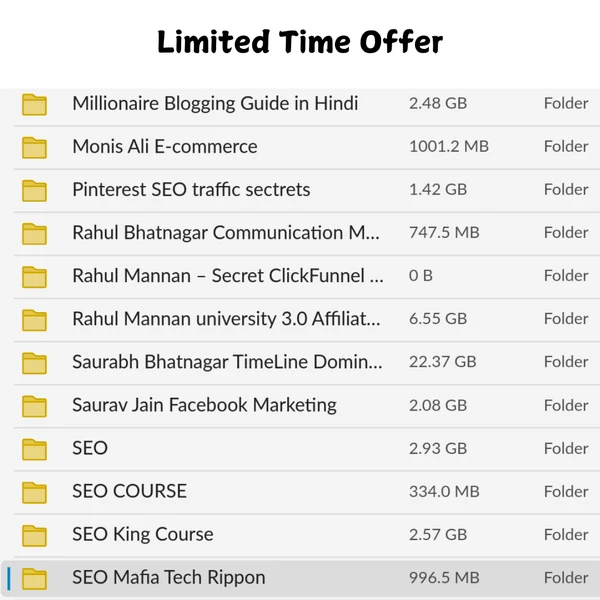Click the Limited Time Offer heading
Image resolution: width=600 pixels, height=600 pixels.
click(300, 42)
